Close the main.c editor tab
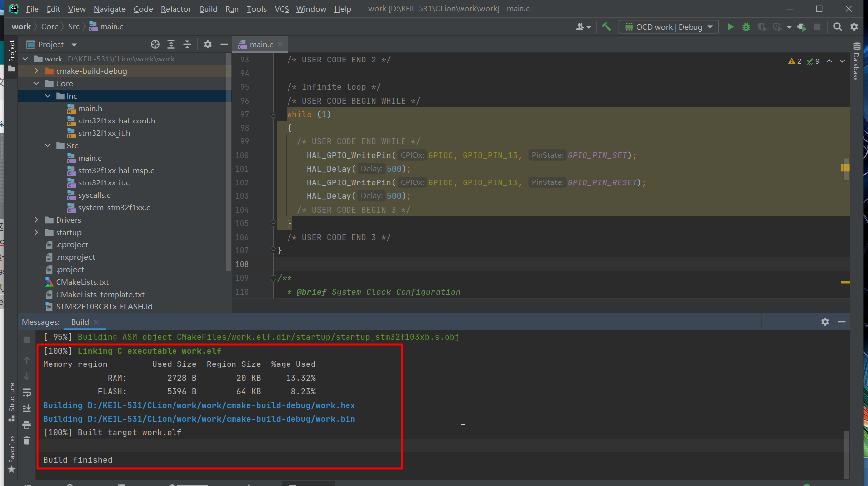The width and height of the screenshot is (868, 486). 280,44
